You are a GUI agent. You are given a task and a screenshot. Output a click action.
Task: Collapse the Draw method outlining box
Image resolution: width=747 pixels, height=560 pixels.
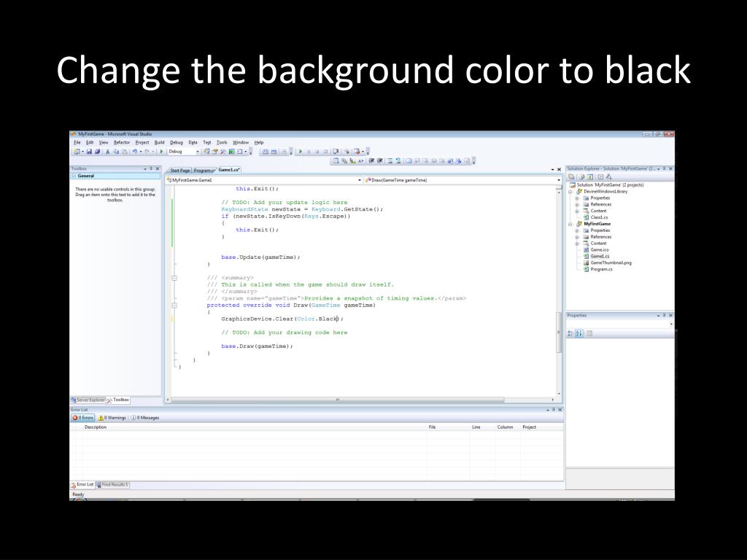(174, 306)
